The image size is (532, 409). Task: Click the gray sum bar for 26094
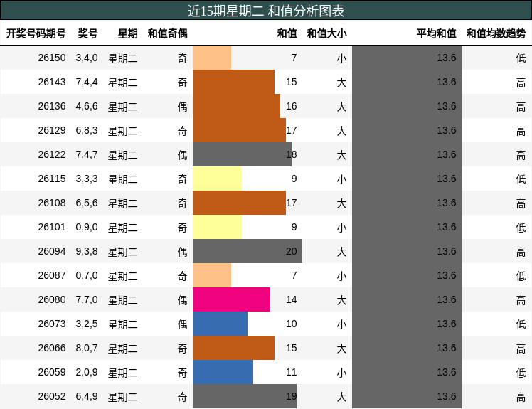(248, 251)
